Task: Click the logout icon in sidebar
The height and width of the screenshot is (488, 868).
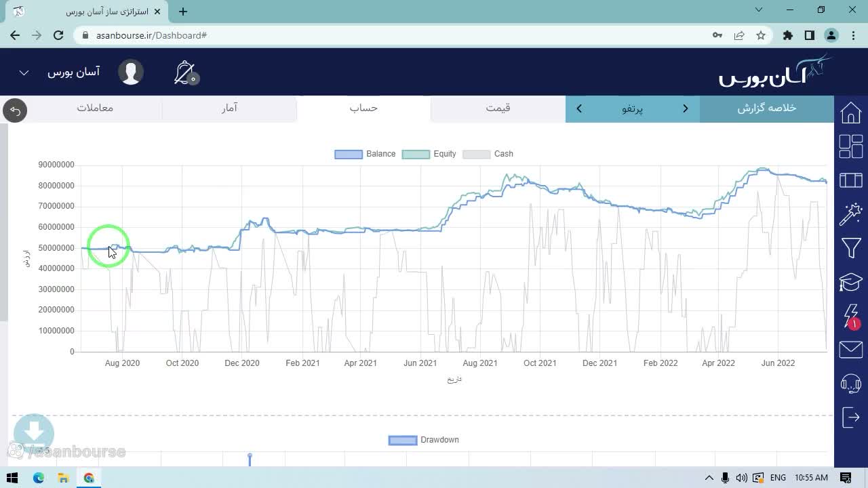Action: pyautogui.click(x=850, y=418)
